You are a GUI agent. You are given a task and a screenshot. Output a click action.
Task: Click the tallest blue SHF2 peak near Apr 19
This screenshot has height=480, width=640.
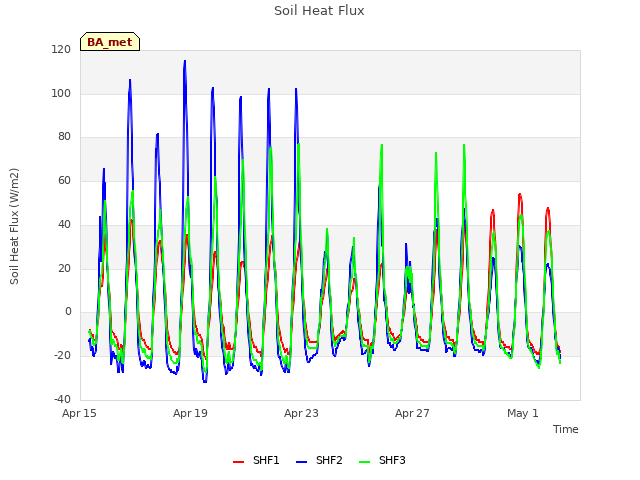(x=185, y=61)
